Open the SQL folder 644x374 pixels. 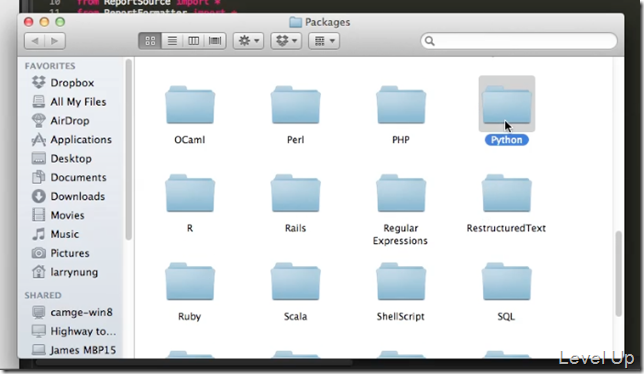point(506,282)
